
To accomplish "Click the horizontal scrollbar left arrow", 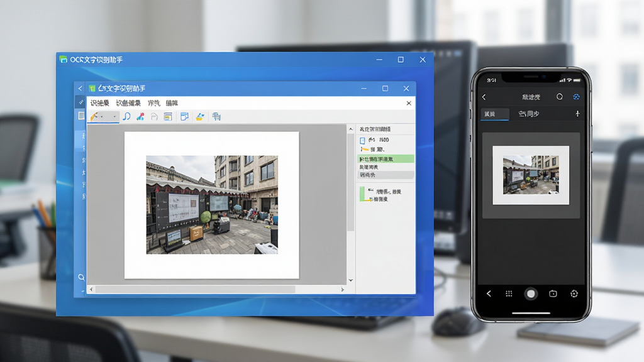I will pos(91,289).
